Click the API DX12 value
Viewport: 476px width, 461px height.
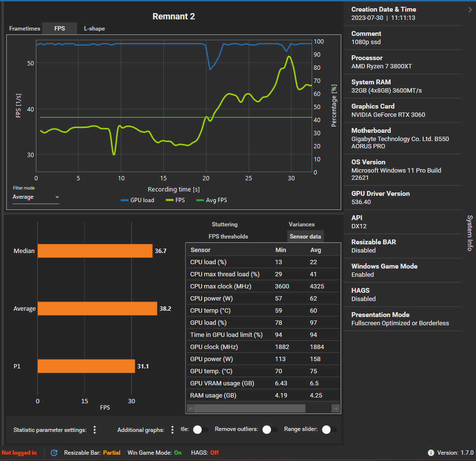359,226
